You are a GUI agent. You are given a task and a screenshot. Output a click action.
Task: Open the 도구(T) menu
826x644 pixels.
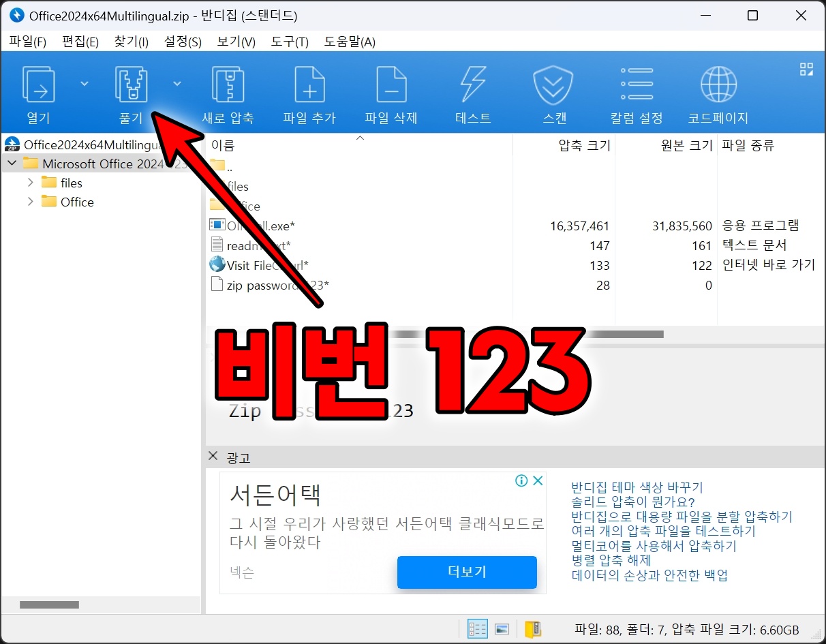point(290,42)
